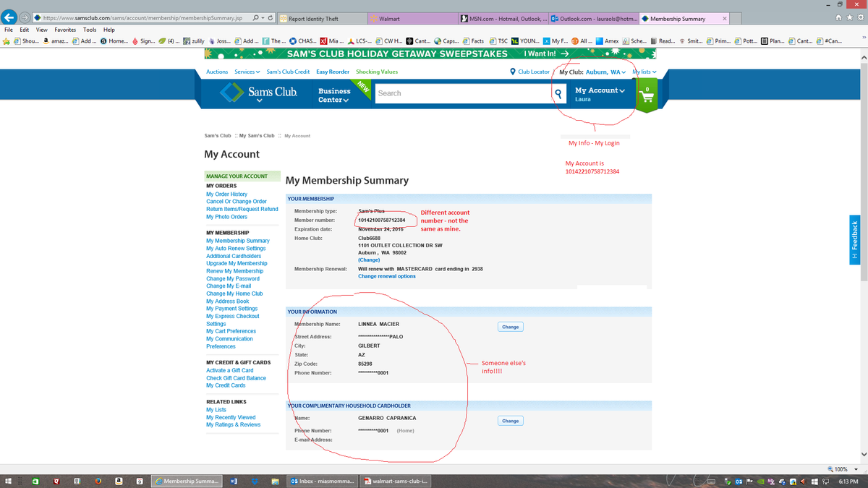The height and width of the screenshot is (488, 868).
Task: Click in the Search input field
Action: click(463, 93)
